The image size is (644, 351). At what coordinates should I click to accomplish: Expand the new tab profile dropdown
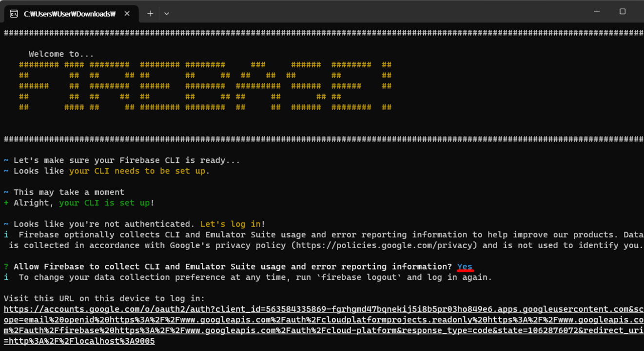167,14
